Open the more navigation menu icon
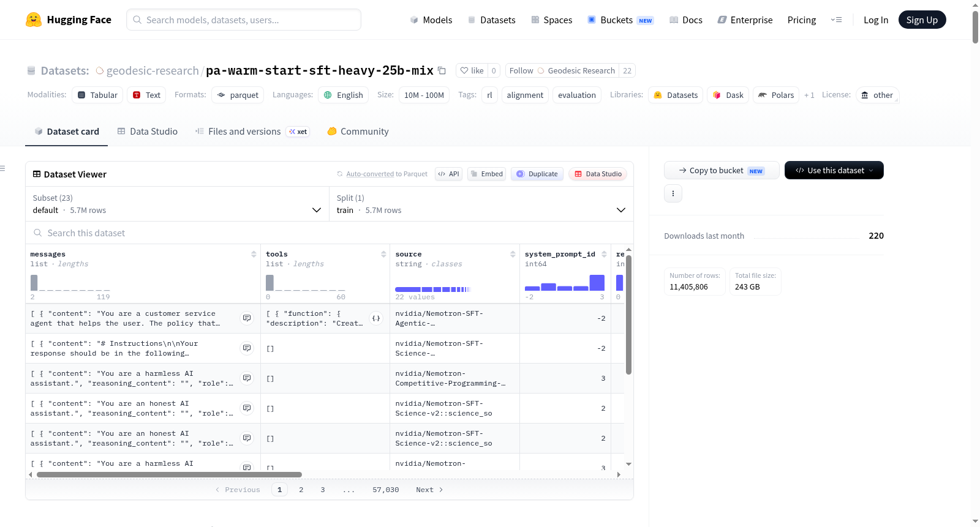980x527 pixels. [x=836, y=20]
